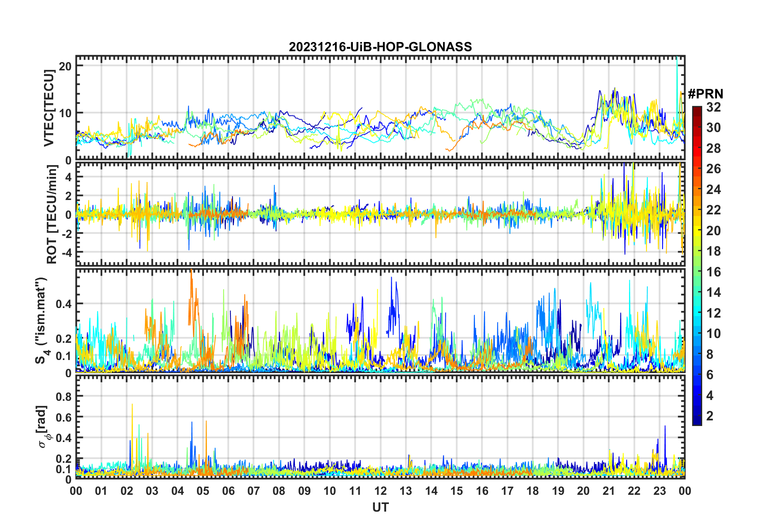This screenshot has height=532, width=761.
Task: Click sigma phi axis tick label 0.6
Action: point(64,418)
